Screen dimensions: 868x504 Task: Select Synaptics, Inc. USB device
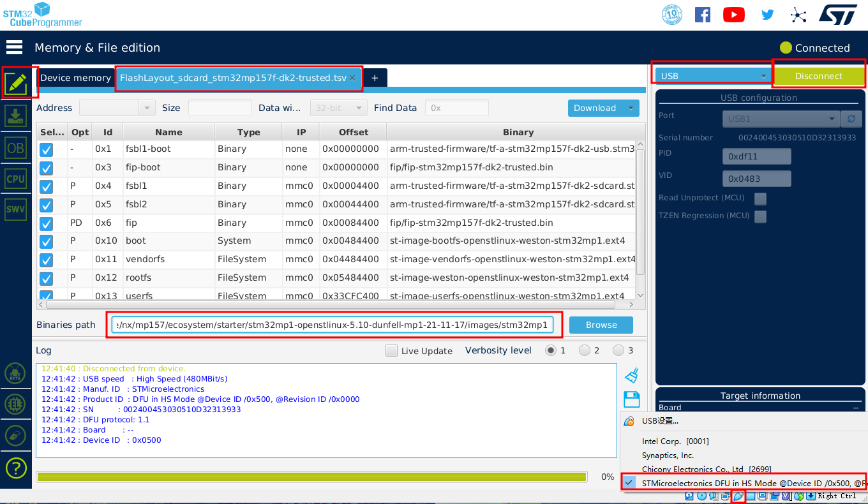[x=668, y=455]
